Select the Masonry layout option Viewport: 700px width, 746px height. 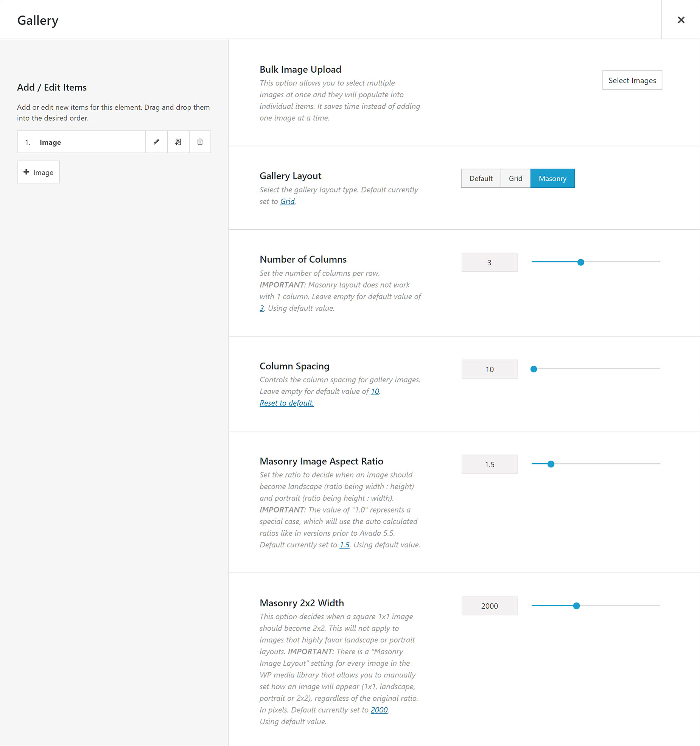click(x=552, y=178)
